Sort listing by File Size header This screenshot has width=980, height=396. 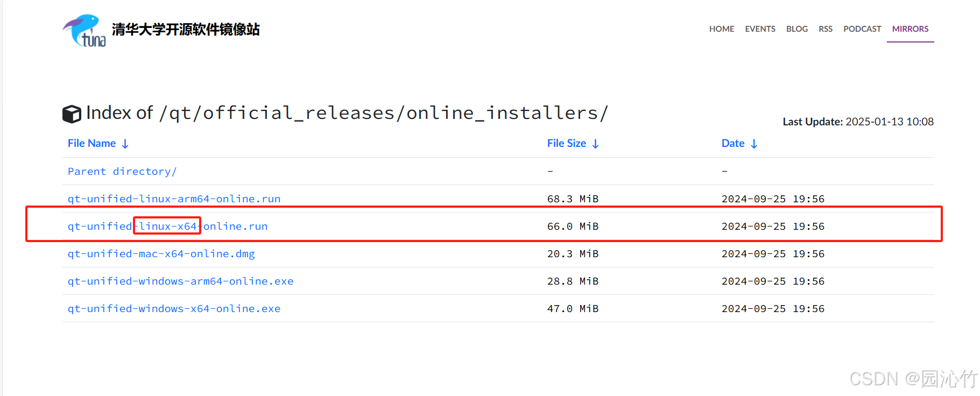coord(567,143)
